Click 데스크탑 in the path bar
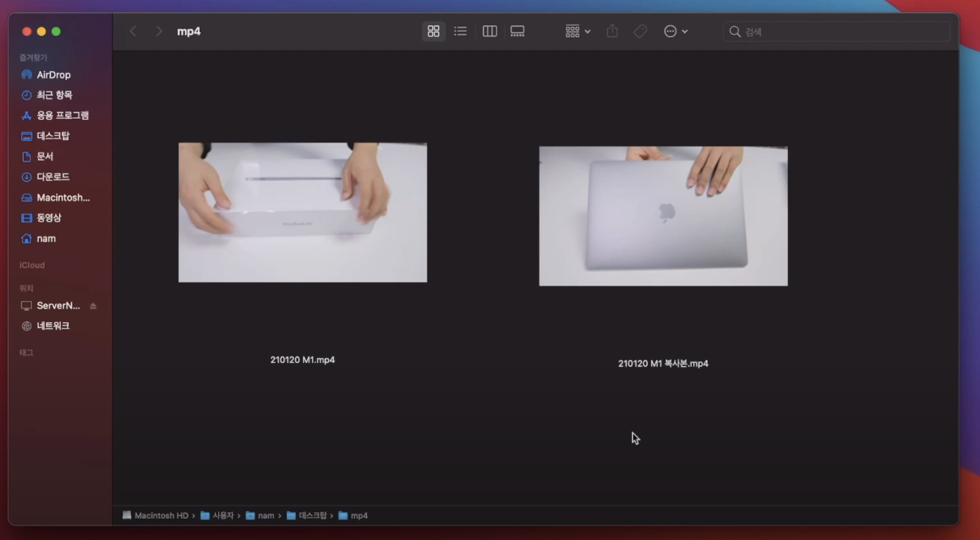The width and height of the screenshot is (980, 540). tap(312, 515)
